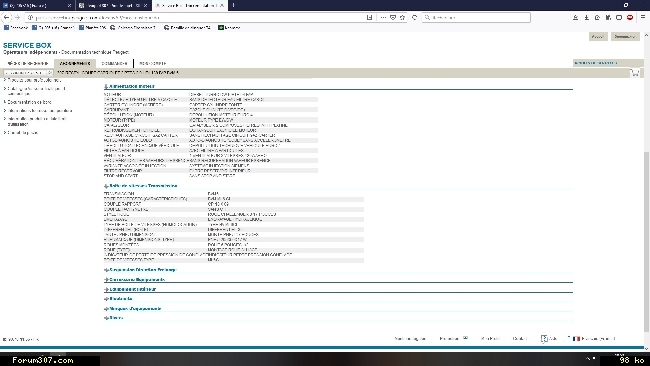Open Documentation de bord in left menu

coord(28,102)
